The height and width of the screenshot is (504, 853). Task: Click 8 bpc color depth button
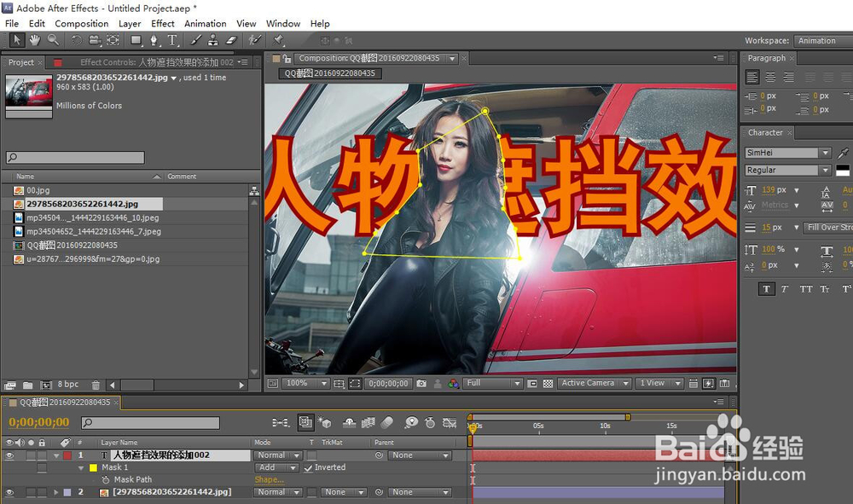coord(68,385)
